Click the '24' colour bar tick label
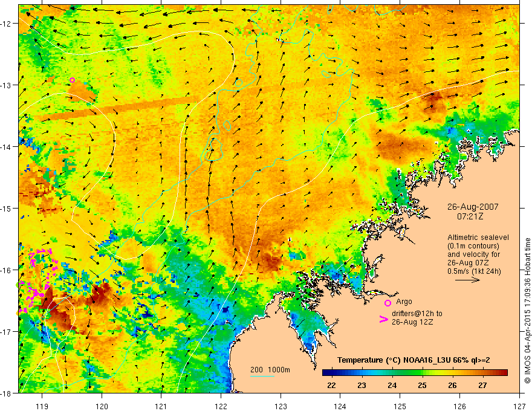The image size is (532, 411). (x=392, y=385)
